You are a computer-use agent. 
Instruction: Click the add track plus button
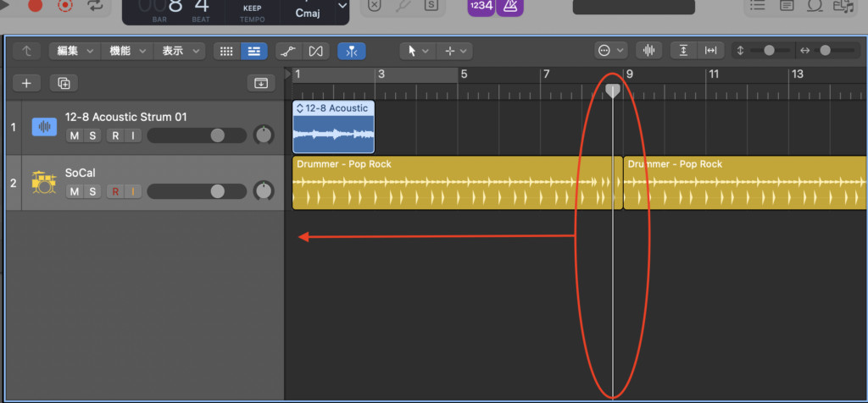coord(26,83)
